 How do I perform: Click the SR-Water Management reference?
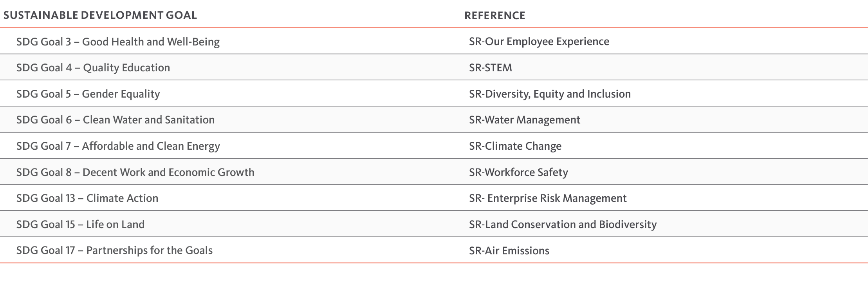(x=525, y=120)
